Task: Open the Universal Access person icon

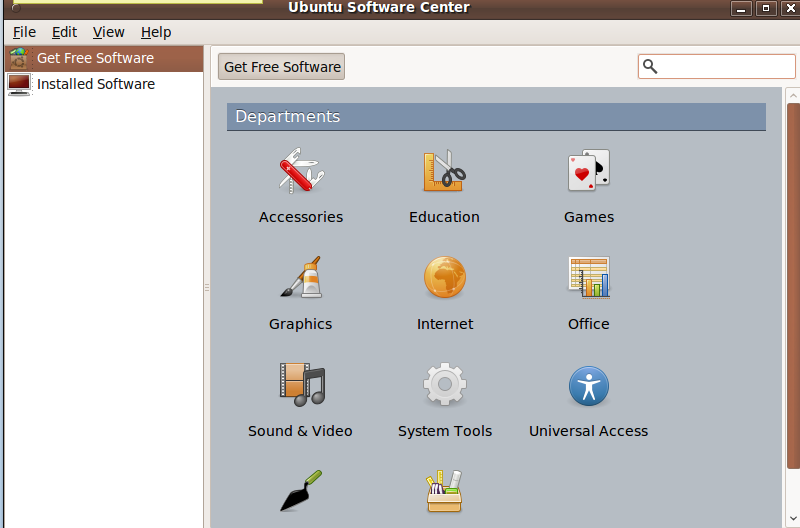Action: [589, 386]
